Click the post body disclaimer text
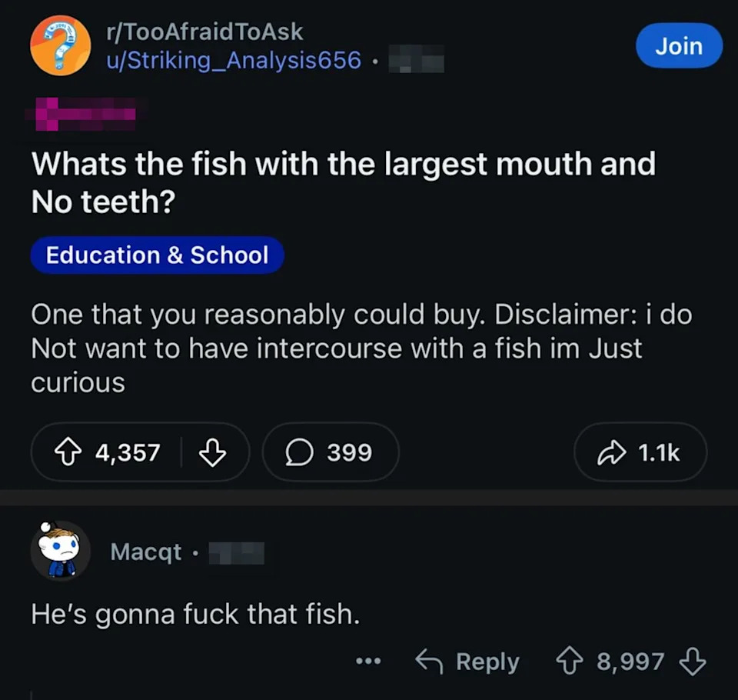Viewport: 738px width, 700px height. click(360, 348)
